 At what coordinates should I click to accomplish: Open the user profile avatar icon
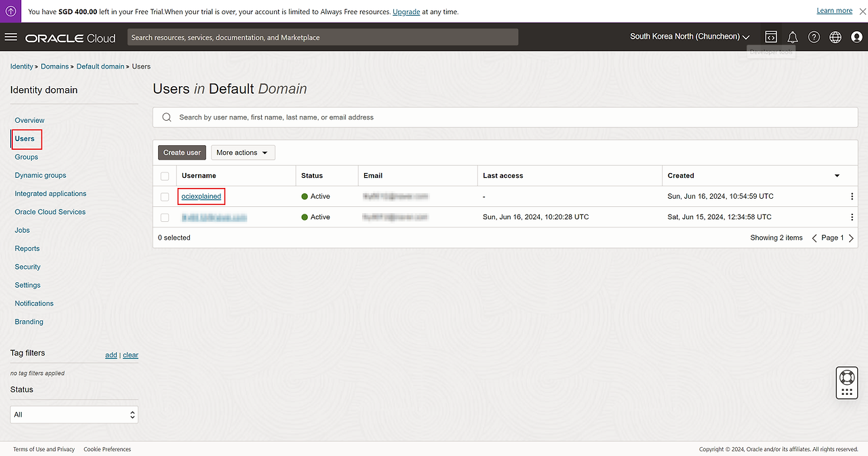[856, 37]
